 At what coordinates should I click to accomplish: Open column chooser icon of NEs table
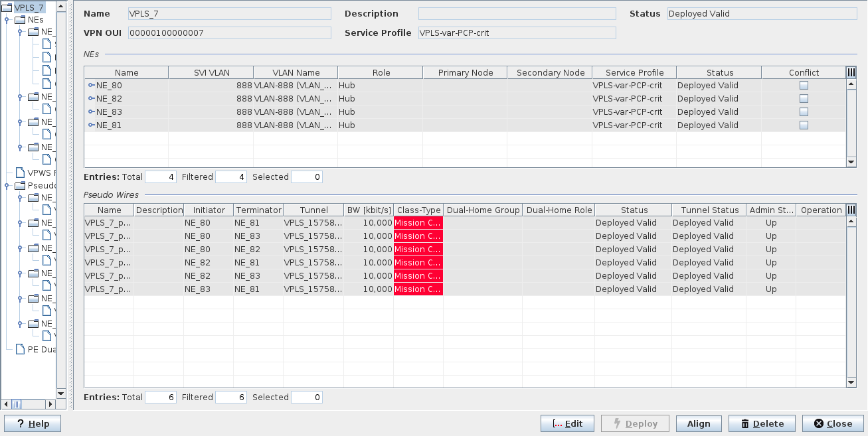click(x=851, y=72)
